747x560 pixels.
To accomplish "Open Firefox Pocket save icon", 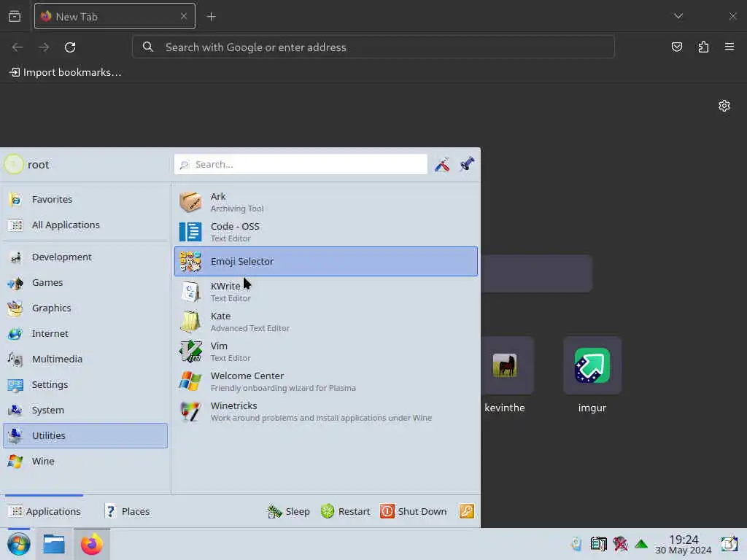I will 676,47.
